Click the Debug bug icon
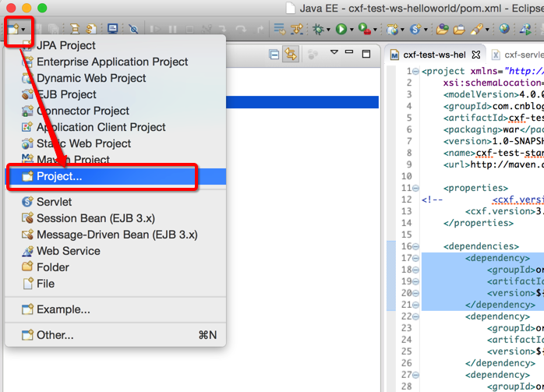Screen dimensions: 544x392 coord(318,29)
